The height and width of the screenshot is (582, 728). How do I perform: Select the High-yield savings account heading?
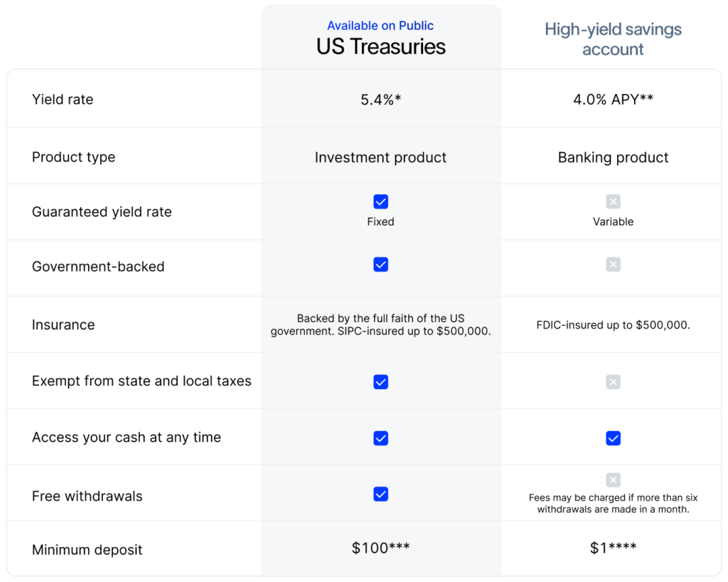tap(613, 39)
